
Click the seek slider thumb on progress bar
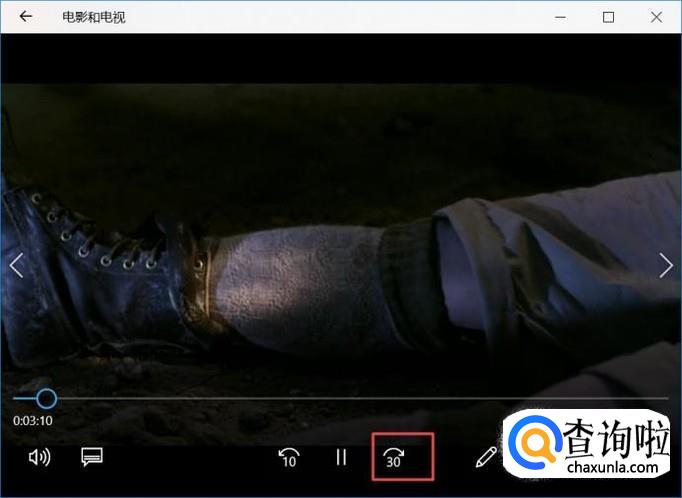tap(46, 398)
